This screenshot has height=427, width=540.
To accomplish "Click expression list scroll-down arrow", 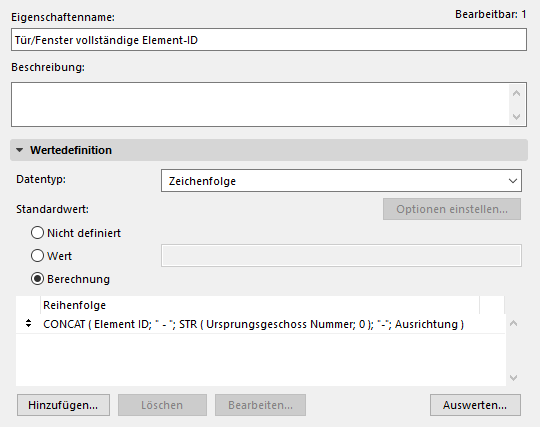I will click(x=513, y=378).
